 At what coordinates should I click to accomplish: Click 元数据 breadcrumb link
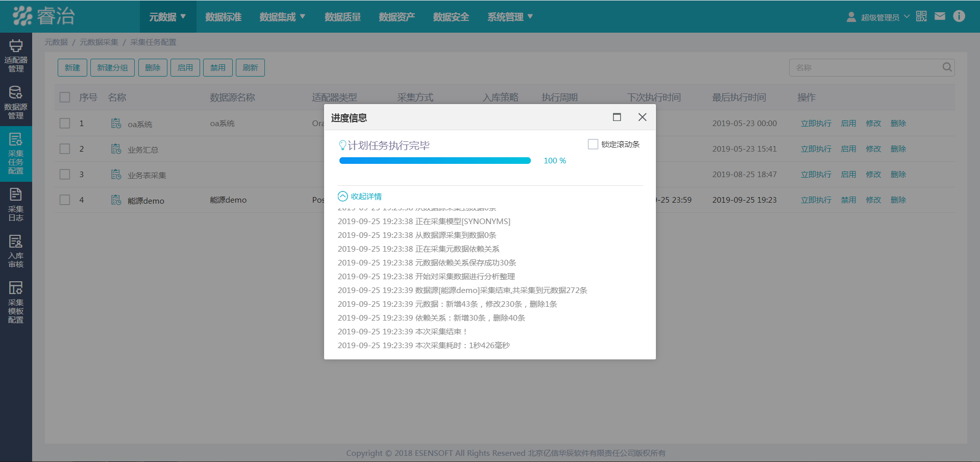[x=56, y=42]
